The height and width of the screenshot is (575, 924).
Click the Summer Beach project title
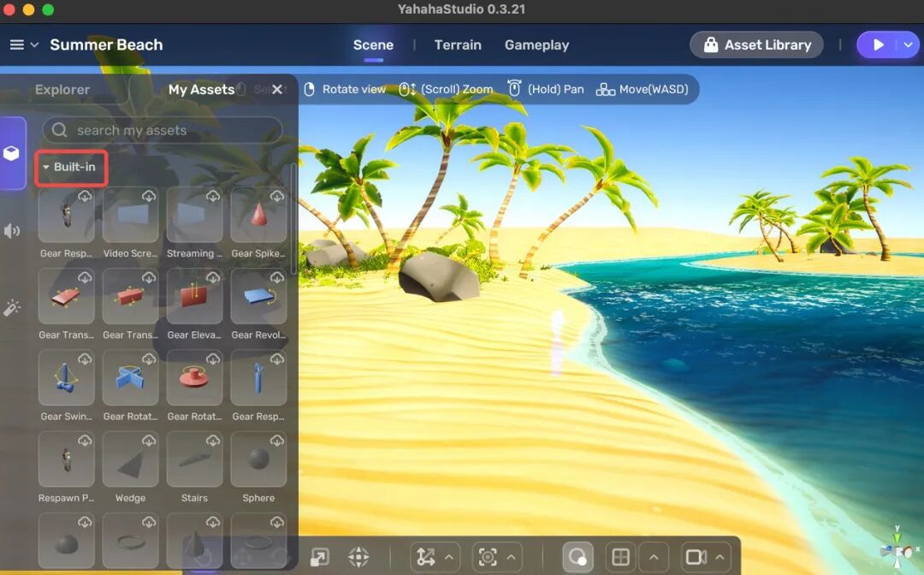pyautogui.click(x=106, y=44)
